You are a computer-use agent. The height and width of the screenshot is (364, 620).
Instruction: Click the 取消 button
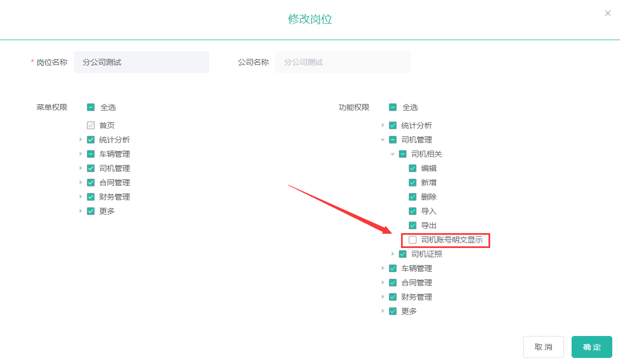[543, 347]
